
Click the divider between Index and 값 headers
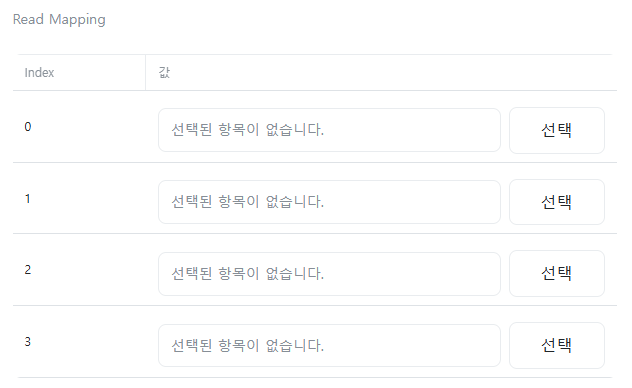[145, 73]
